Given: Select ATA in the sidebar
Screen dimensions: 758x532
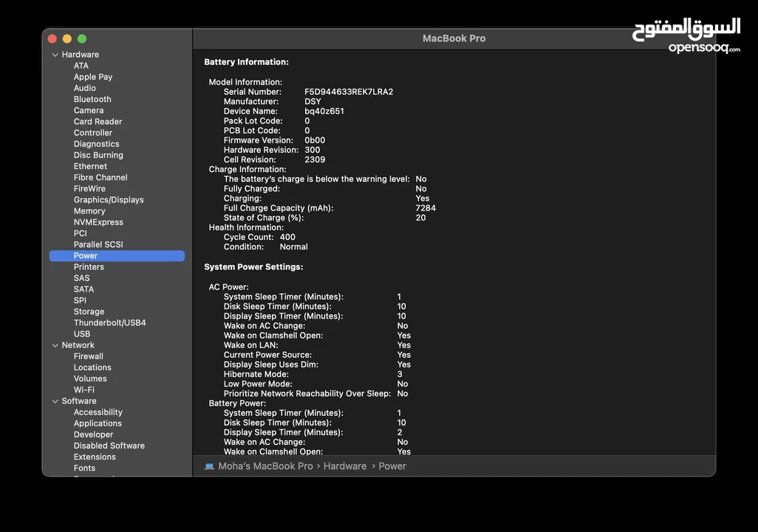Looking at the screenshot, I should [81, 66].
